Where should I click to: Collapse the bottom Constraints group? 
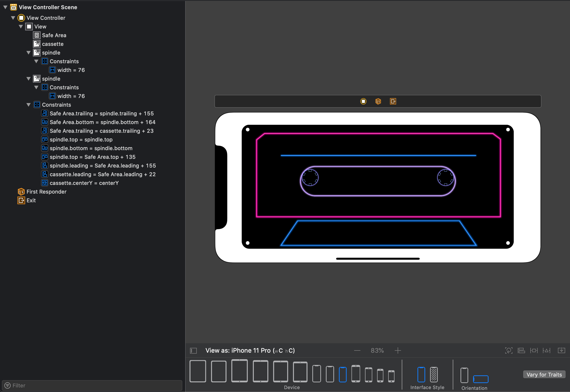click(29, 105)
